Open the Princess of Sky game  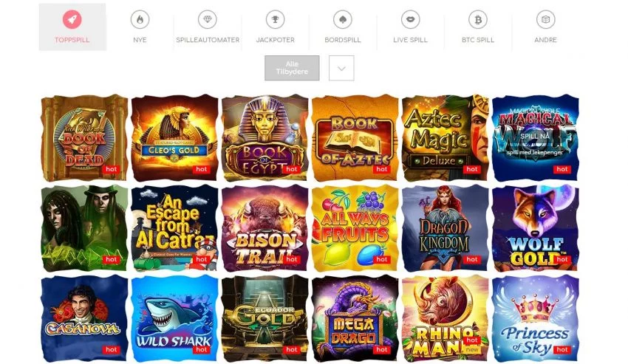coord(536,318)
